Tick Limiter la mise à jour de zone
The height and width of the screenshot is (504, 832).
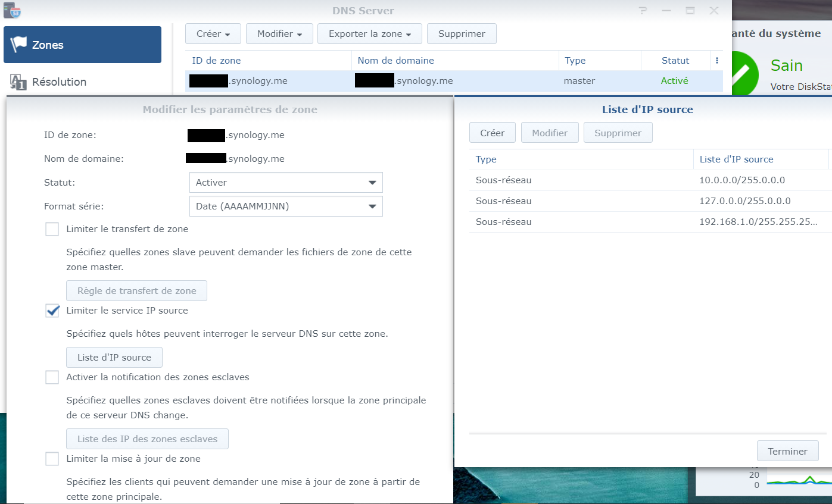point(52,459)
